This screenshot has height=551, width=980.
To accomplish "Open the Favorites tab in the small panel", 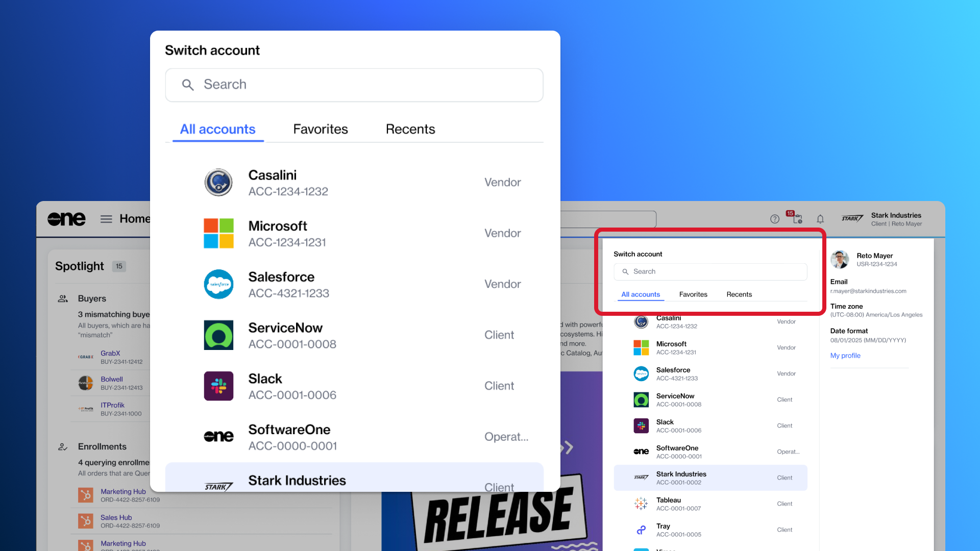I will (693, 294).
